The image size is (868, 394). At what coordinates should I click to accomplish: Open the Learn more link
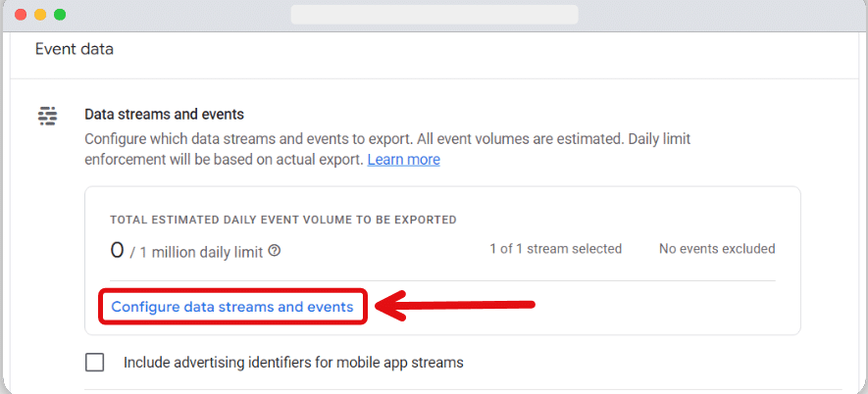pos(403,160)
